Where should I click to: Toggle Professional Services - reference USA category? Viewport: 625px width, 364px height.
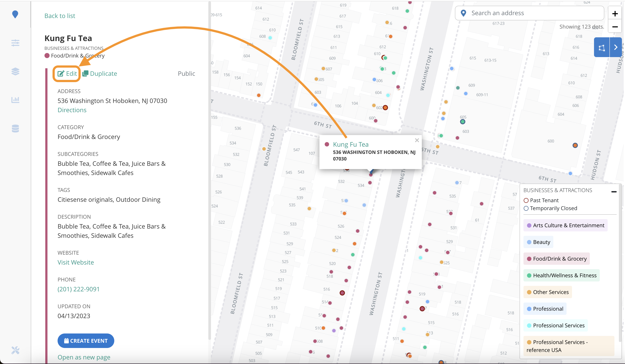[x=569, y=346]
